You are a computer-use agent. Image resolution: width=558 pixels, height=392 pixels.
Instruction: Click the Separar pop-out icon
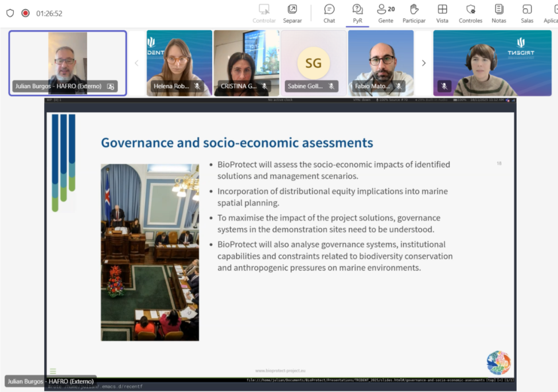pos(292,13)
